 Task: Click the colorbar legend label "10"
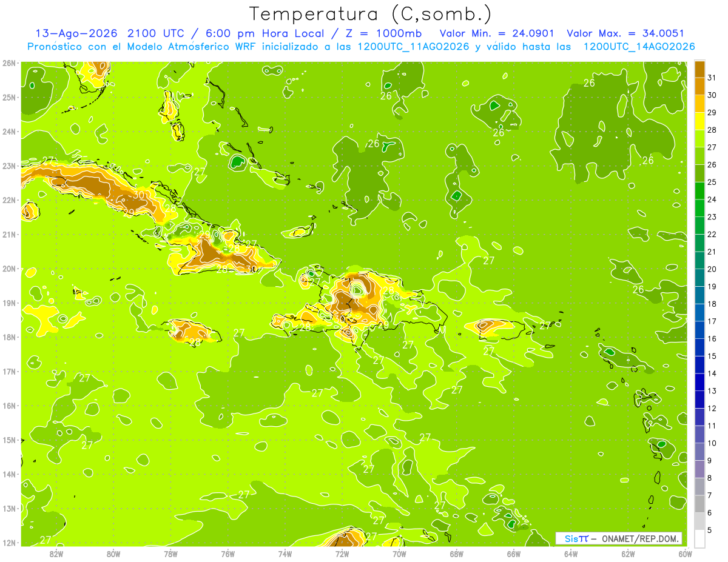click(712, 443)
